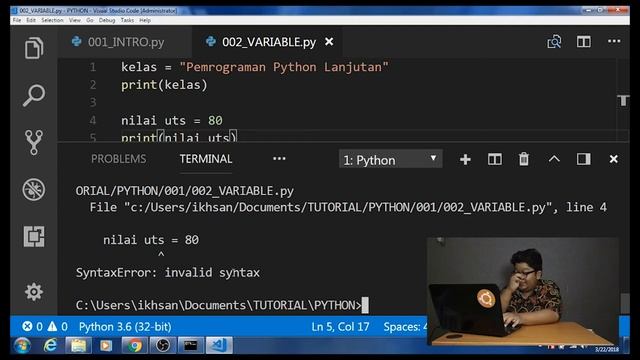Open media player from taskbar
This screenshot has width=640, height=360.
tap(106, 346)
